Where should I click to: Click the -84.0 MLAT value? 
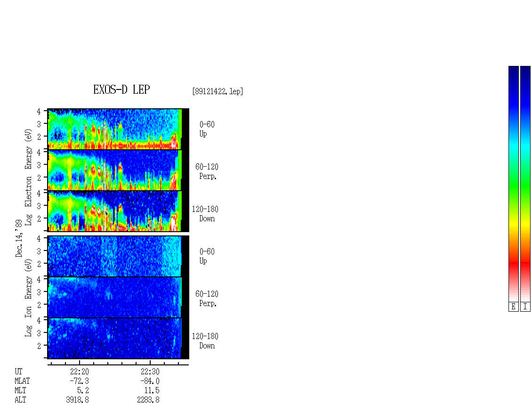click(x=150, y=381)
